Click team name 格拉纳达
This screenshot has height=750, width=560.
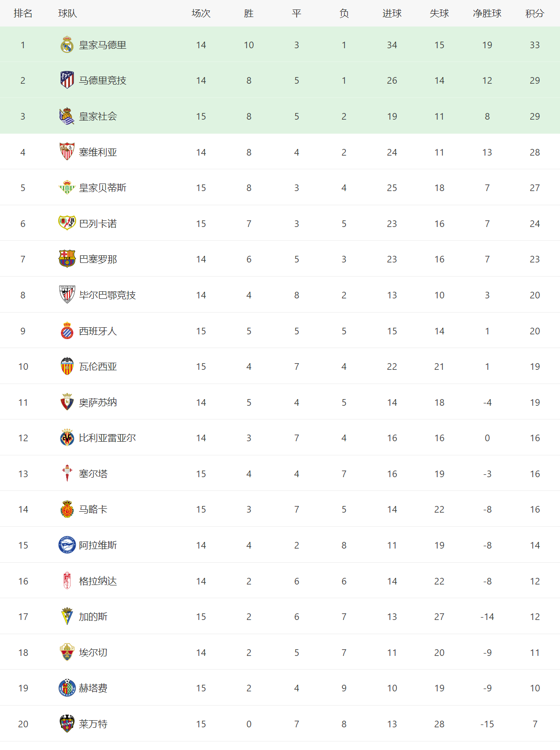[98, 581]
